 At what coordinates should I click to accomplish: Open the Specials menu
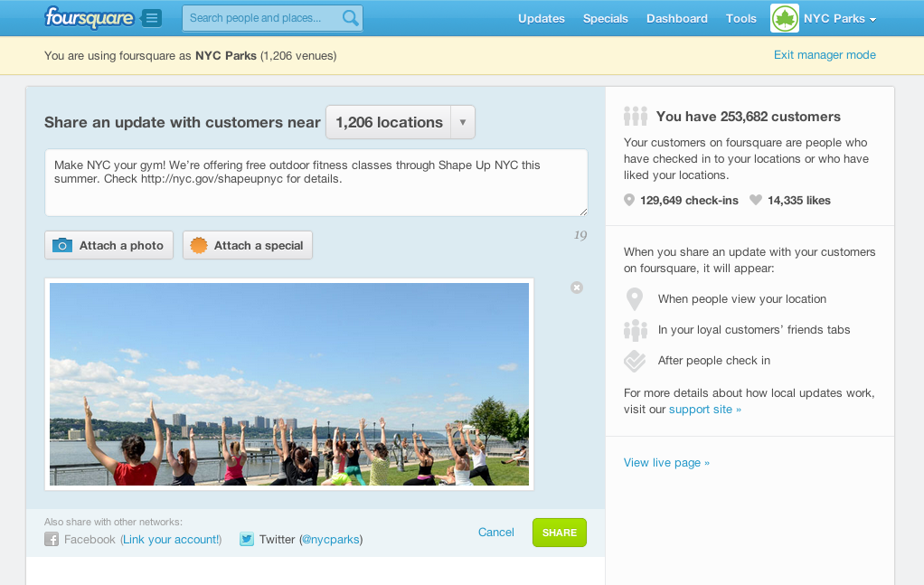(x=605, y=18)
